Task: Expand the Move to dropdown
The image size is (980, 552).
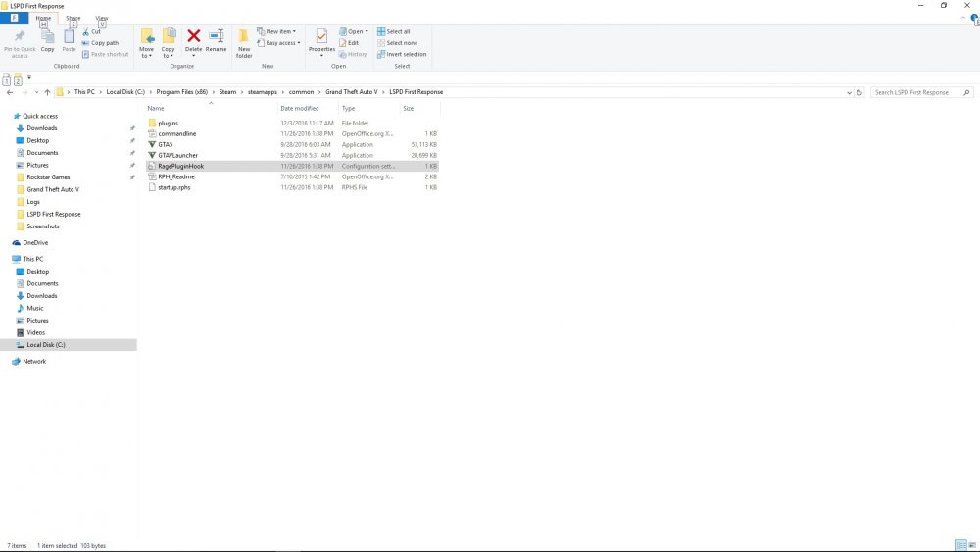Action: [x=147, y=56]
